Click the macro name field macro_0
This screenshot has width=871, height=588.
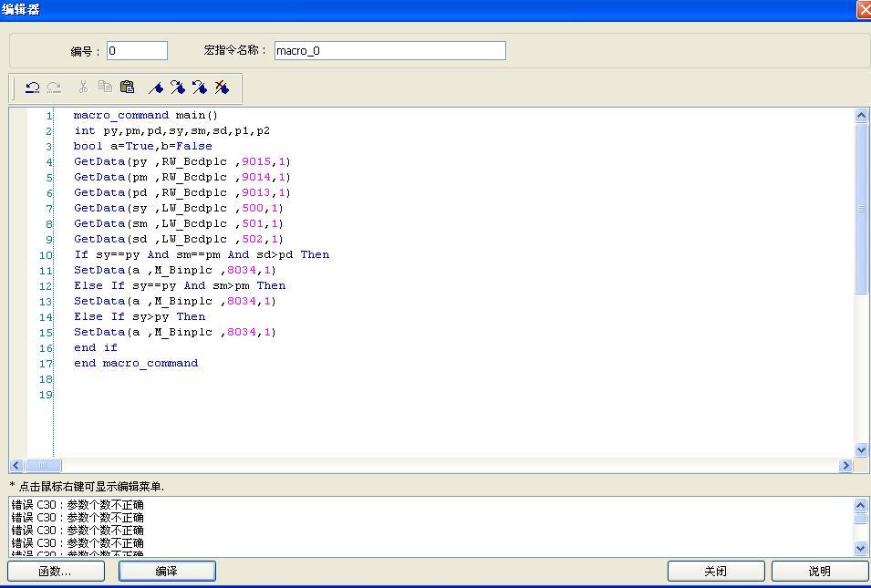point(389,51)
